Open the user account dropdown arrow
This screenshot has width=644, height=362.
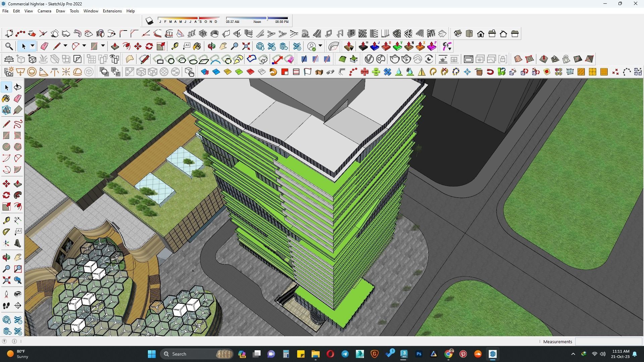pos(320,46)
